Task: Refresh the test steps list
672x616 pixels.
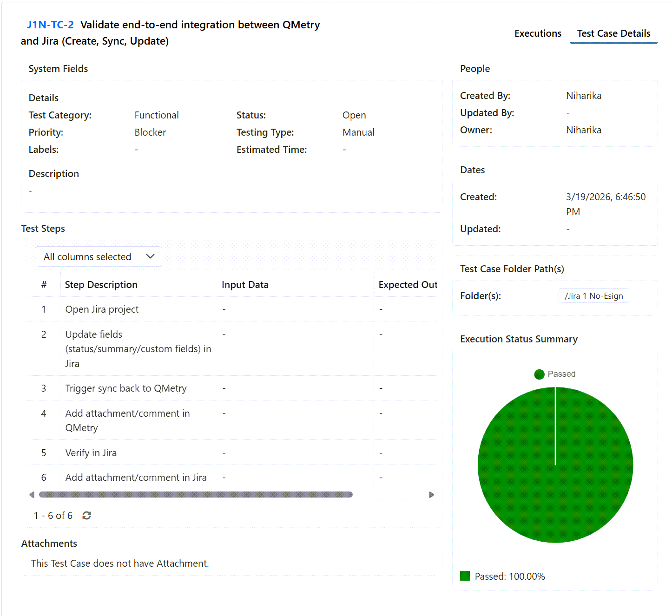Action: point(87,515)
